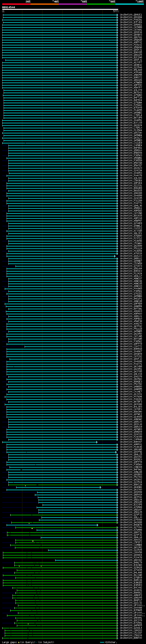Select the label UniRef100_B4FR61

tap(131, 148)
